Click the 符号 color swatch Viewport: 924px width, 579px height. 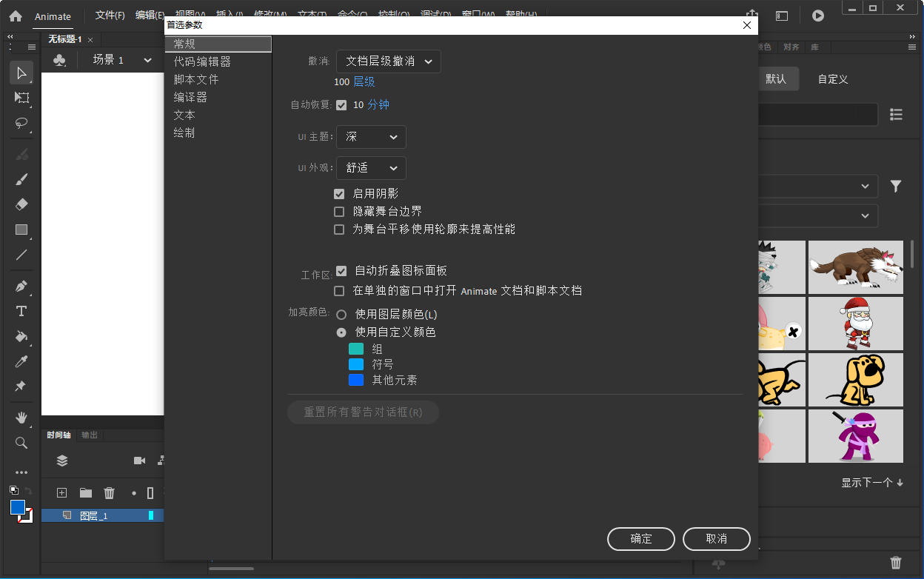(356, 364)
